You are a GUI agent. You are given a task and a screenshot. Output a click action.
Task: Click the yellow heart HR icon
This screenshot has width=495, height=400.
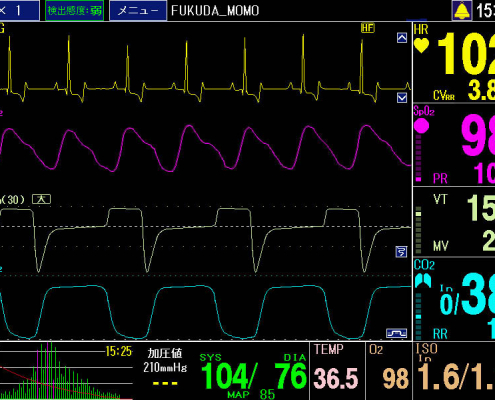(421, 46)
